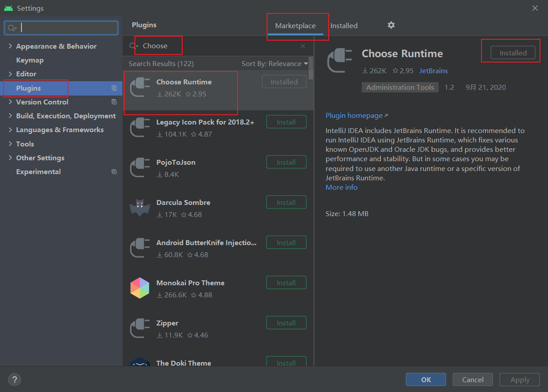Click Installed button in Choose Runtime row

(x=284, y=82)
